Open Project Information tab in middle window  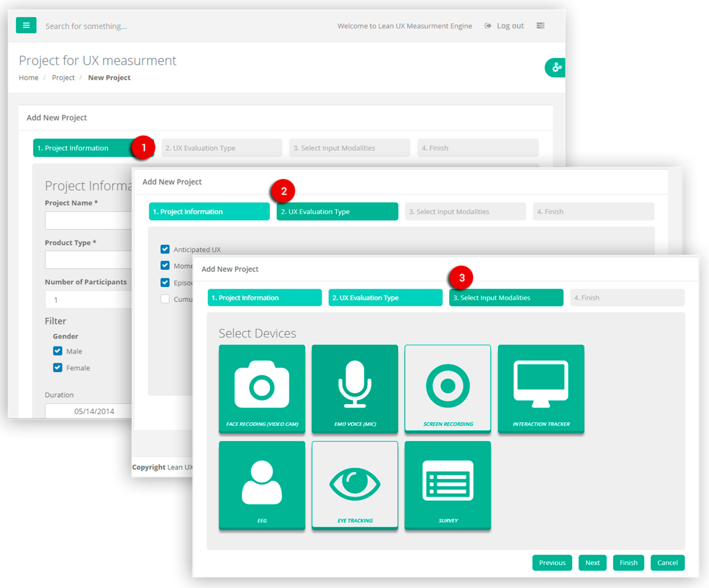209,211
